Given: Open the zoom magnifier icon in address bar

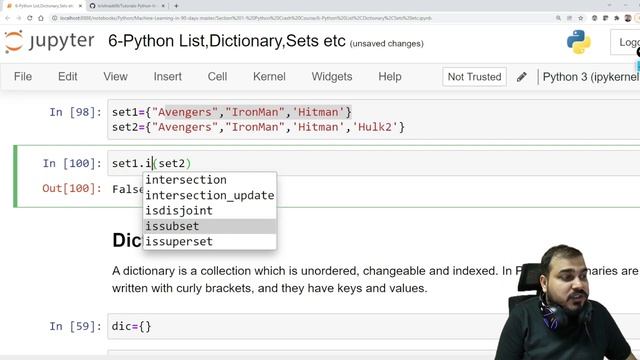Looking at the screenshot, I should tap(558, 18).
